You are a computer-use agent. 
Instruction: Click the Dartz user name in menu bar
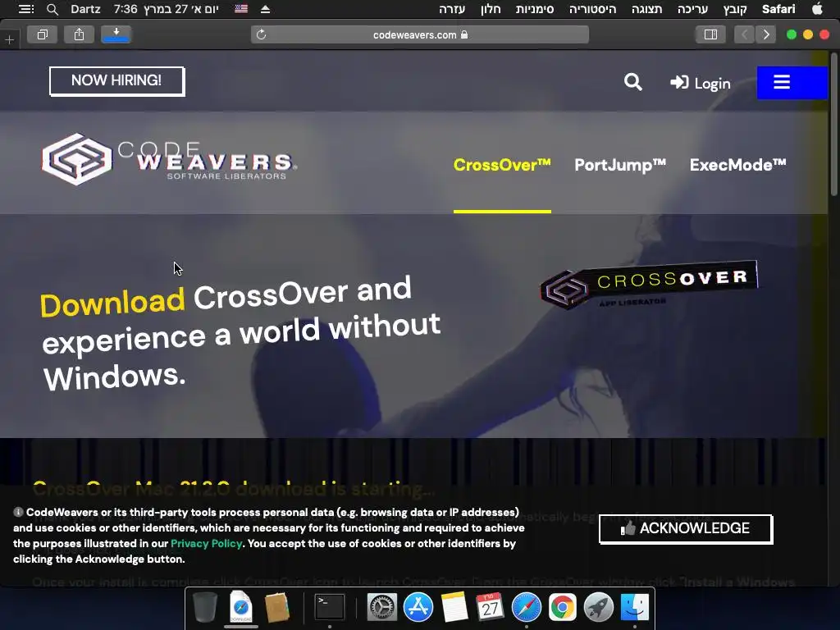[85, 9]
